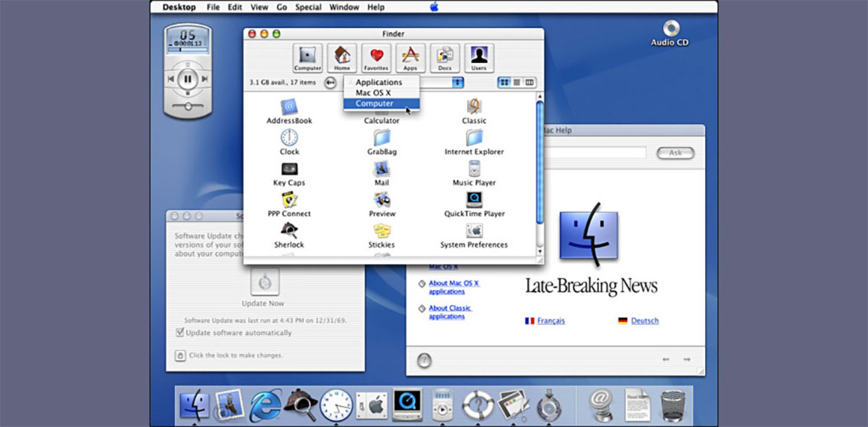Select the QuickTime Player icon in Finder
Screen dimensions: 868x427
(x=474, y=199)
